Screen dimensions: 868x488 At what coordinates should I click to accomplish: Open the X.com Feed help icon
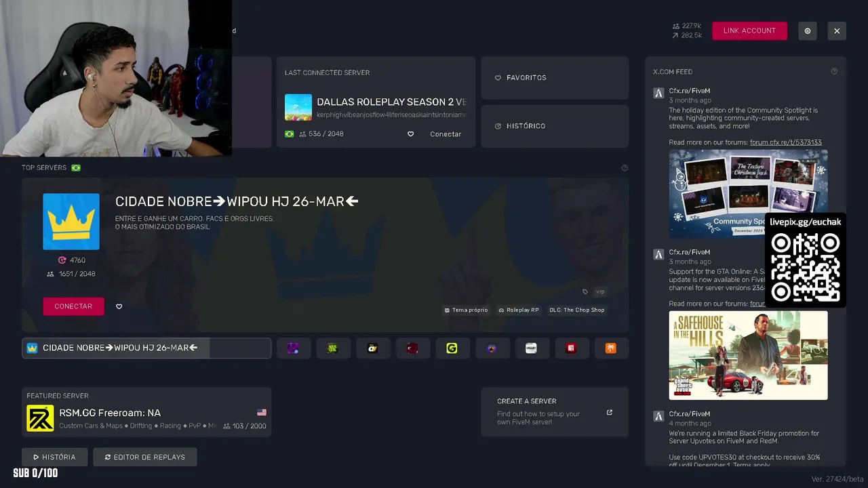click(834, 71)
